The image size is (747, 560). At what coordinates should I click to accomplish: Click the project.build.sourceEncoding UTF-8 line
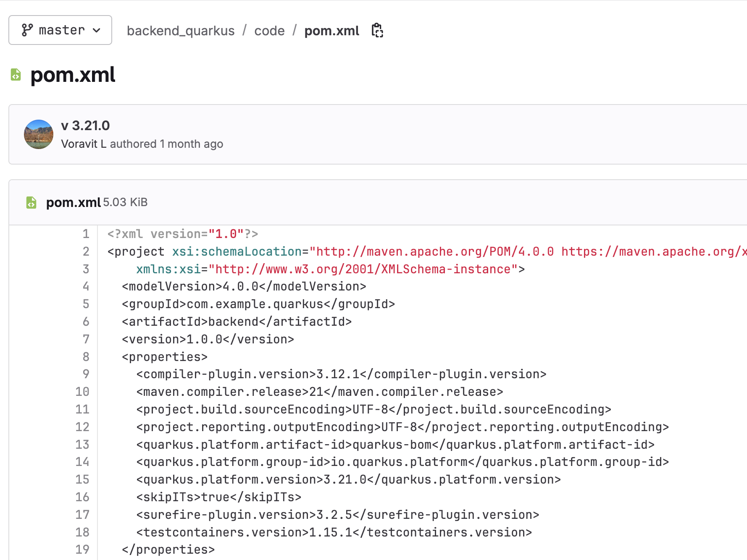(x=374, y=409)
